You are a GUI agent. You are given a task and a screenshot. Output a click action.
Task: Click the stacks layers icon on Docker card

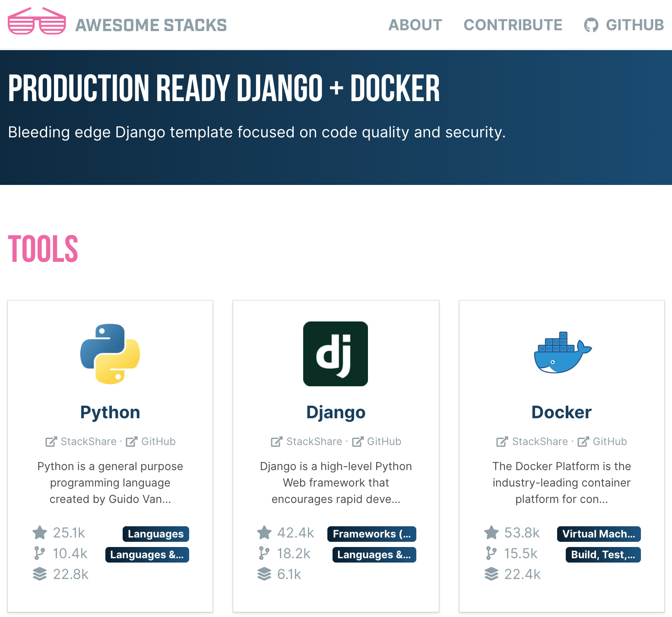point(491,574)
